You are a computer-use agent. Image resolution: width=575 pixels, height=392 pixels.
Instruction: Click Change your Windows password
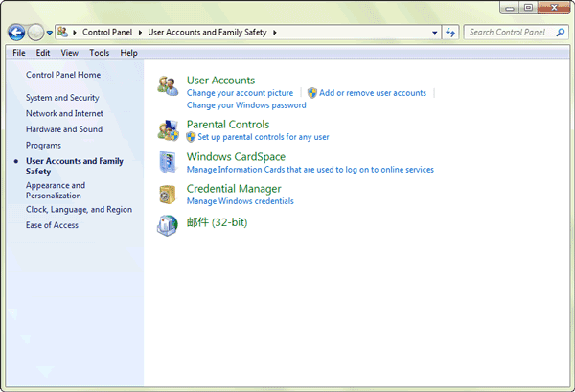pos(246,105)
